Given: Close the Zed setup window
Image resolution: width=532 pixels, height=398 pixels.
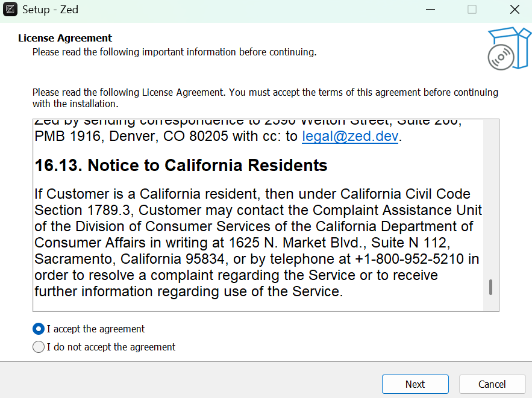Looking at the screenshot, I should (x=515, y=10).
